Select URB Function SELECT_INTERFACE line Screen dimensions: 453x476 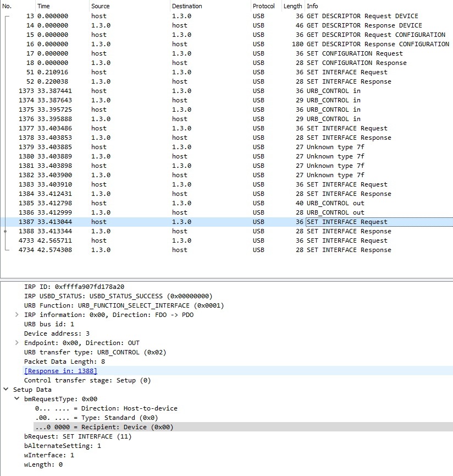pos(124,305)
